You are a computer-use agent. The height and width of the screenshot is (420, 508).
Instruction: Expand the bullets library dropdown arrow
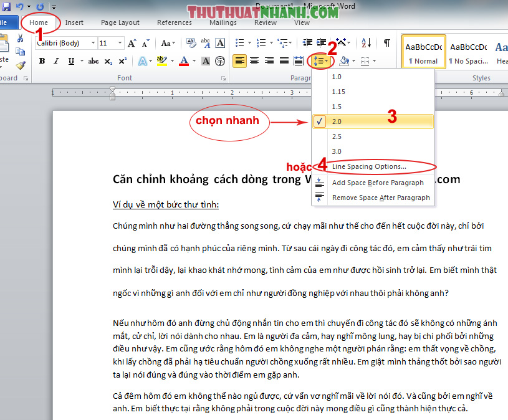pos(249,43)
